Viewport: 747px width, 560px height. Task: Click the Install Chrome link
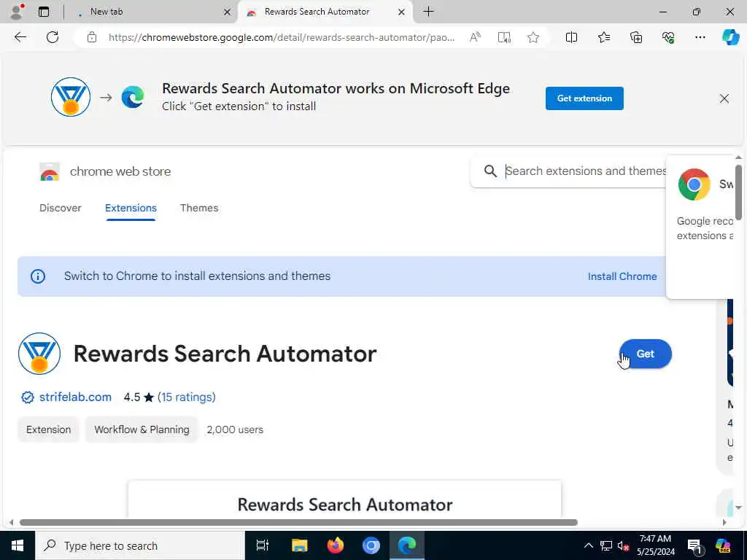(622, 276)
